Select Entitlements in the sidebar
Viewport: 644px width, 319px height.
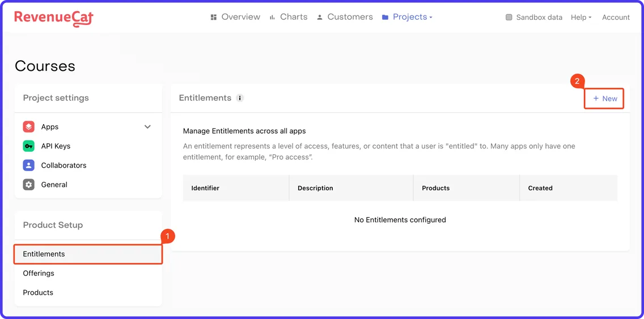(x=88, y=254)
